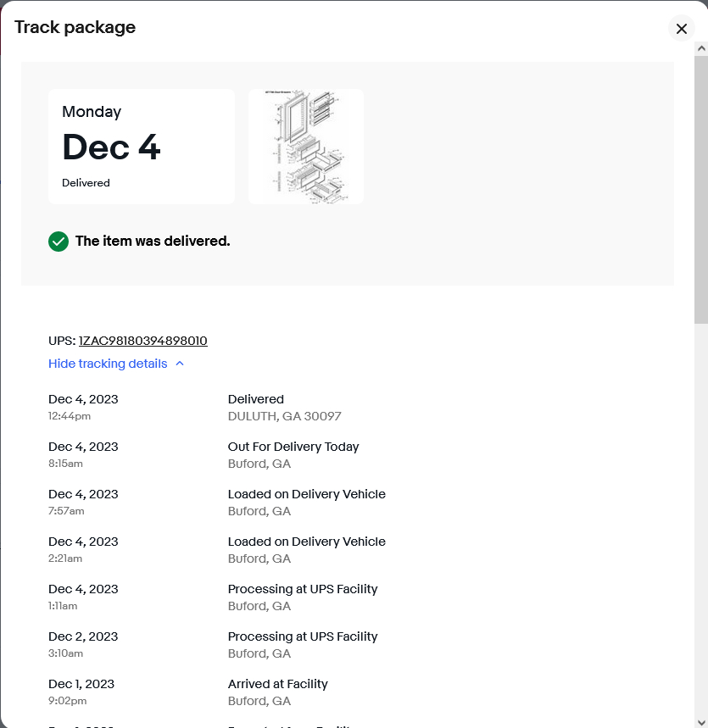Close the Track package dialog

click(x=681, y=29)
